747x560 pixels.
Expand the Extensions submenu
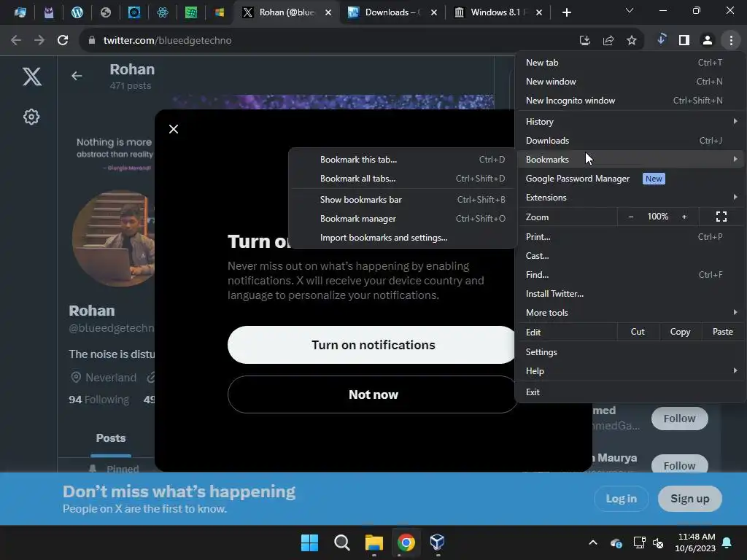[x=631, y=197]
